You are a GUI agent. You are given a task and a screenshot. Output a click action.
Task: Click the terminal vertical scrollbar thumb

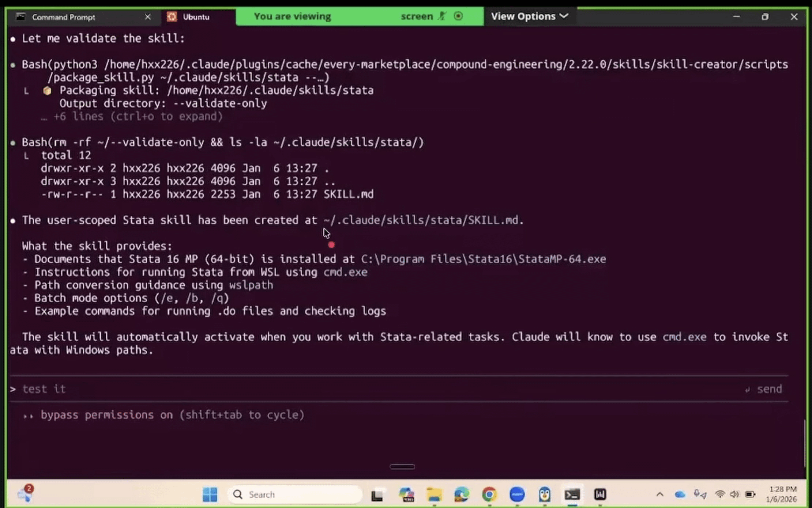click(x=805, y=443)
